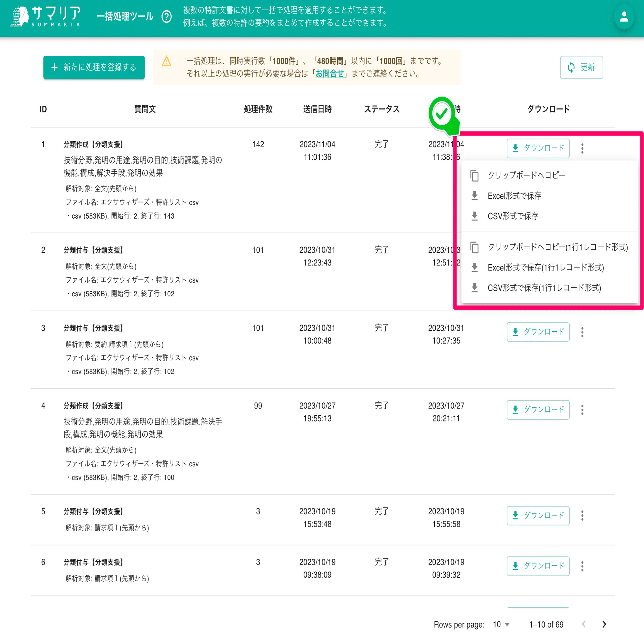644x644 pixels.
Task: Select クリップボードへコピー(1行1レコード形式) option
Action: click(557, 247)
